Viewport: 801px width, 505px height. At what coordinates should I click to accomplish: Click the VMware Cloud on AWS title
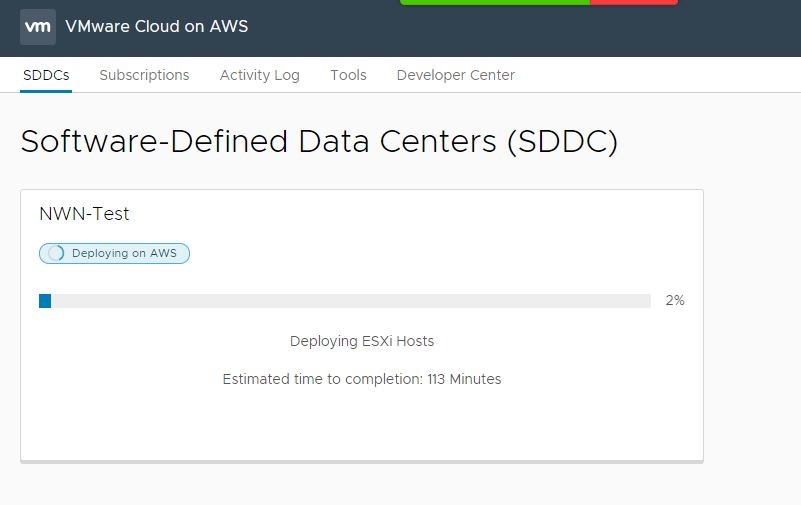tap(157, 27)
